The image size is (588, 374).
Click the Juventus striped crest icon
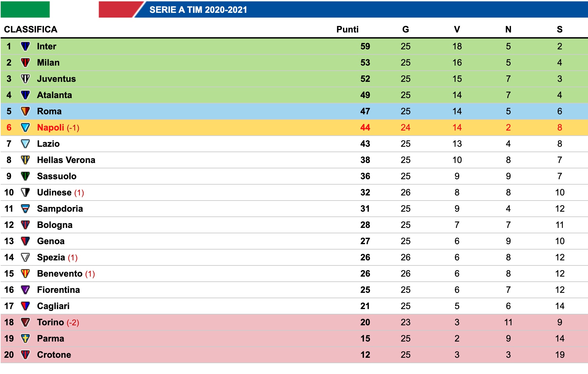click(x=25, y=79)
